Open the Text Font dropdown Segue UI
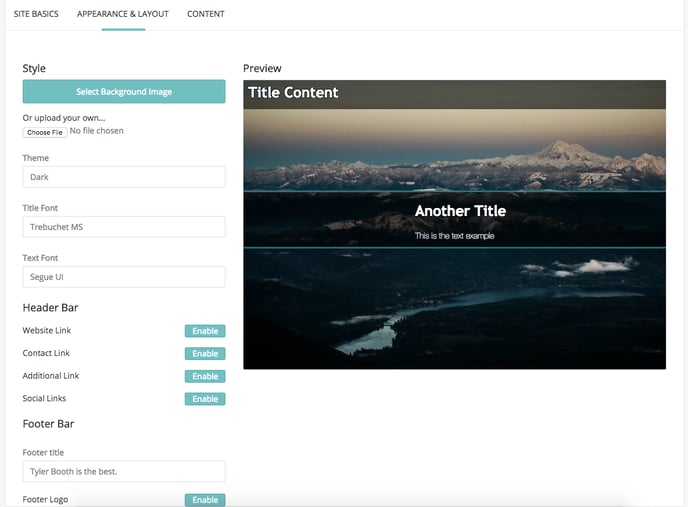688x507 pixels. coord(124,277)
